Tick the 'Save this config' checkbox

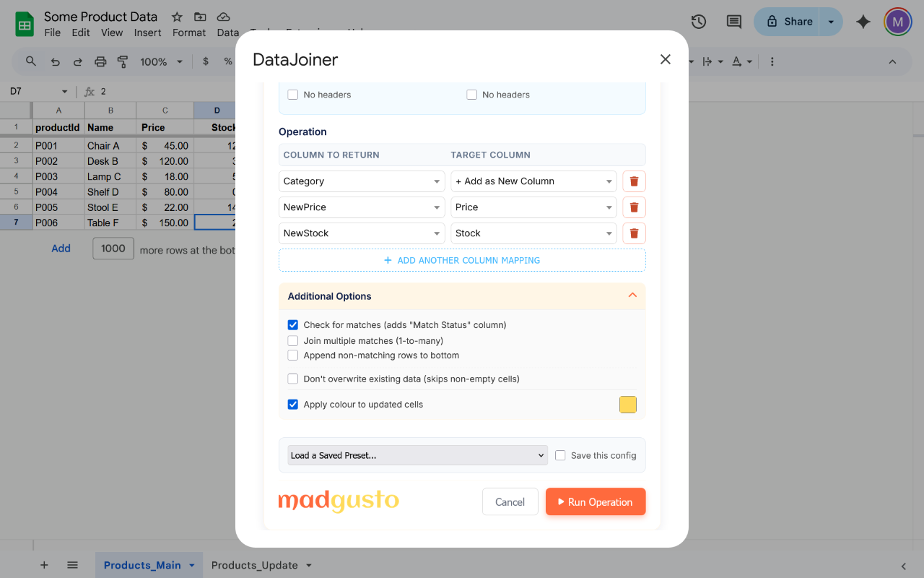tap(560, 455)
